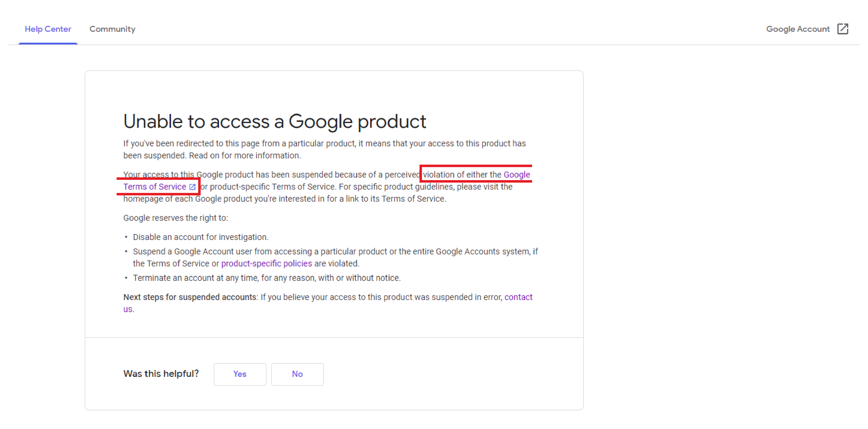868x429 pixels.
Task: Open the product-specific policies link
Action: coord(267,263)
